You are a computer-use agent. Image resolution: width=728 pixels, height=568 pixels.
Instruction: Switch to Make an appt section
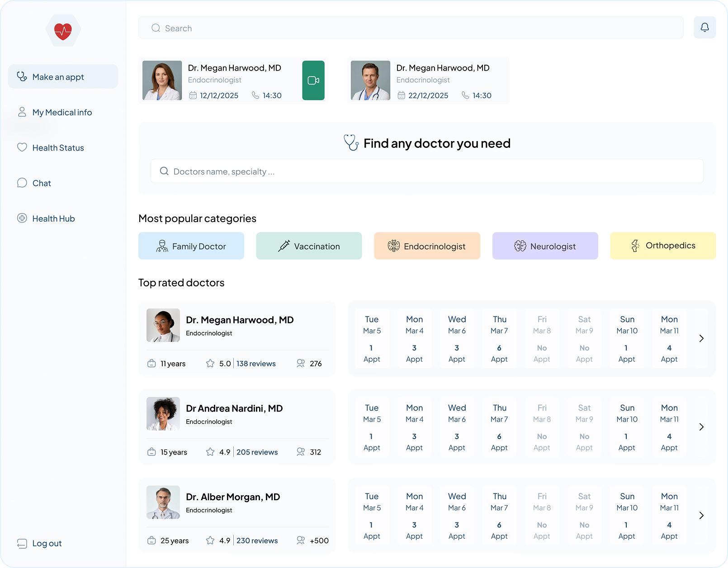click(58, 77)
